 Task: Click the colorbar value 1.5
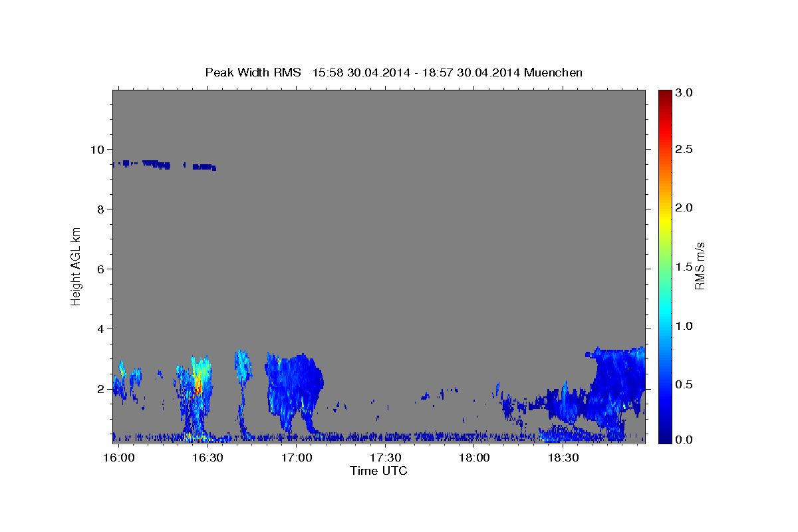click(684, 267)
